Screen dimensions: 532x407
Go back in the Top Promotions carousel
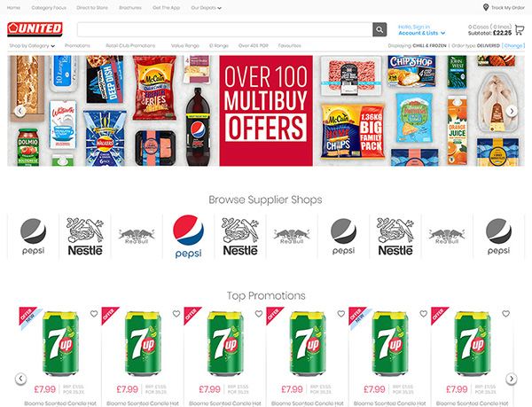click(20, 378)
